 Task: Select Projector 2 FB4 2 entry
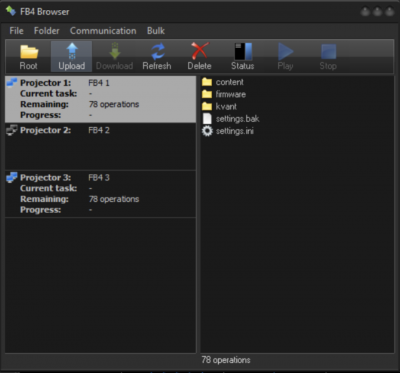point(100,146)
